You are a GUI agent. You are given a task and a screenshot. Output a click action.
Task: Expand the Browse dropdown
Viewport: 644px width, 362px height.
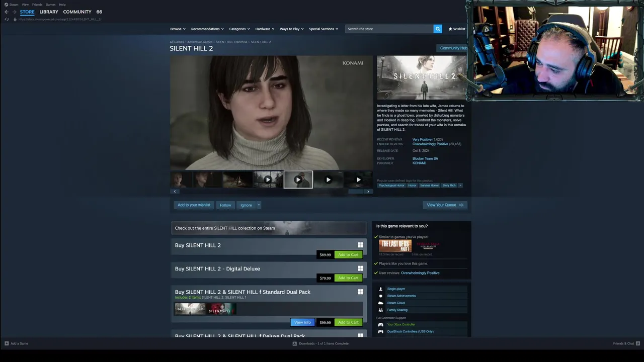[178, 29]
